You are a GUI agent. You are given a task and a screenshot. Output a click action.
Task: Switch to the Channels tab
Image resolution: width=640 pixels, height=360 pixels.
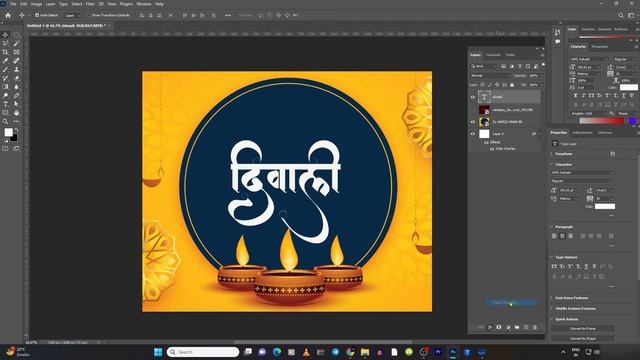click(x=493, y=55)
